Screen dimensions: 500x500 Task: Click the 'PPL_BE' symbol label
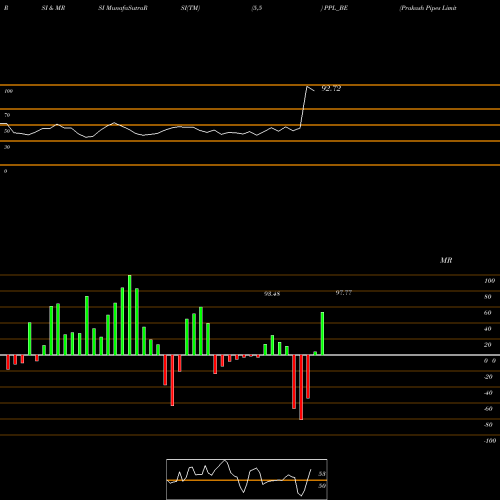click(336, 8)
